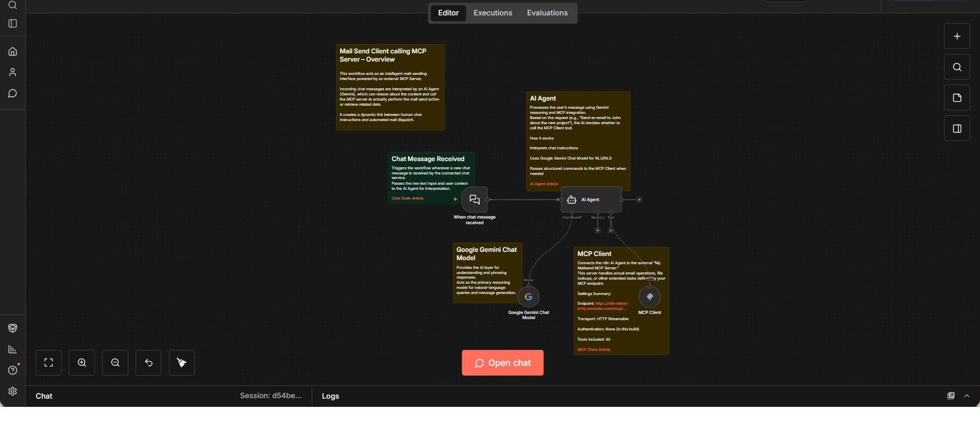Add a node with plus button
The image size is (980, 432).
957,36
